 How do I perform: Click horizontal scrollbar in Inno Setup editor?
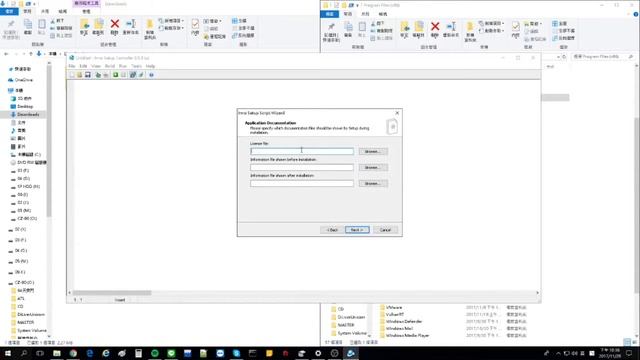coord(112,293)
